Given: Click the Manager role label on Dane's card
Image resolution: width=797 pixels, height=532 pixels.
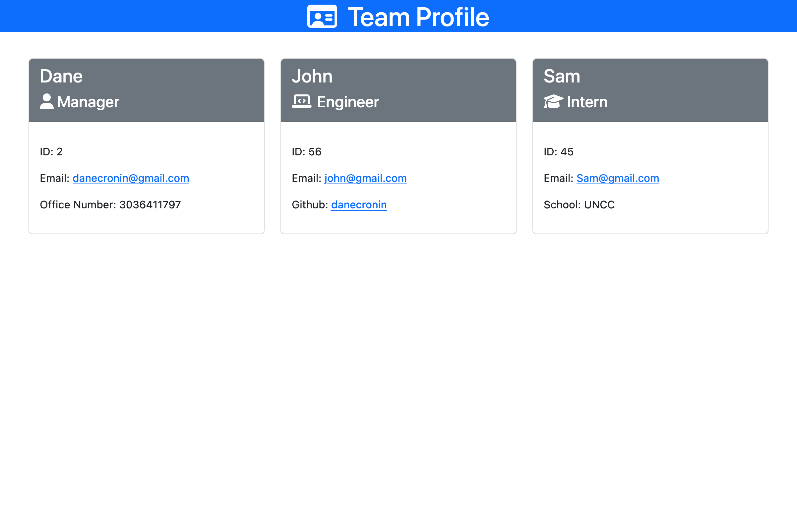Looking at the screenshot, I should tap(88, 102).
